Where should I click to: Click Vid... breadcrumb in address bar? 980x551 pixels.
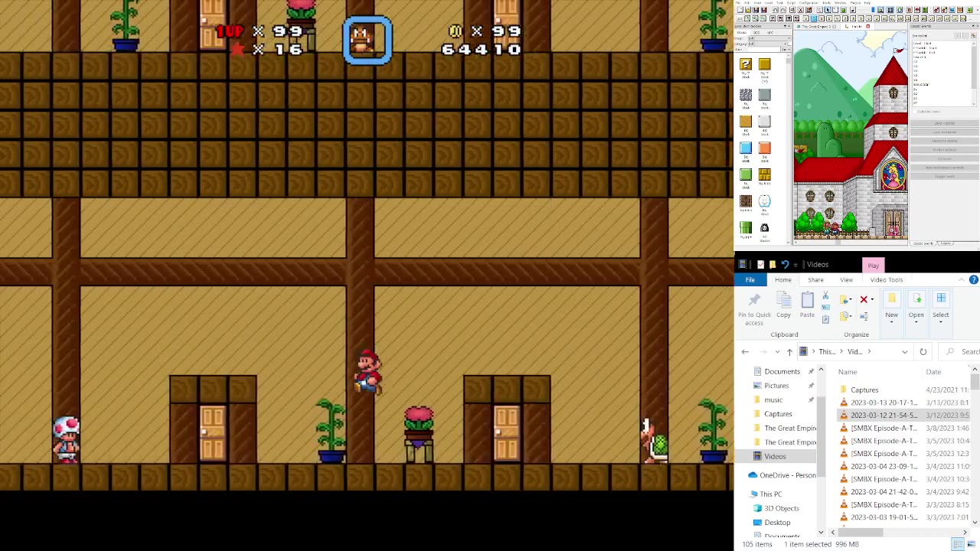pos(854,352)
